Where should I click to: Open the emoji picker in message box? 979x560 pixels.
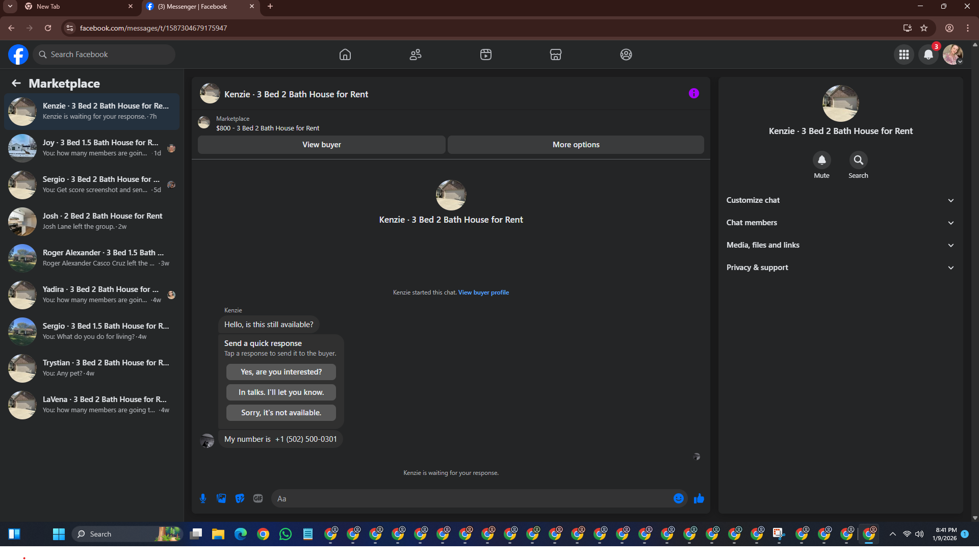tap(678, 498)
